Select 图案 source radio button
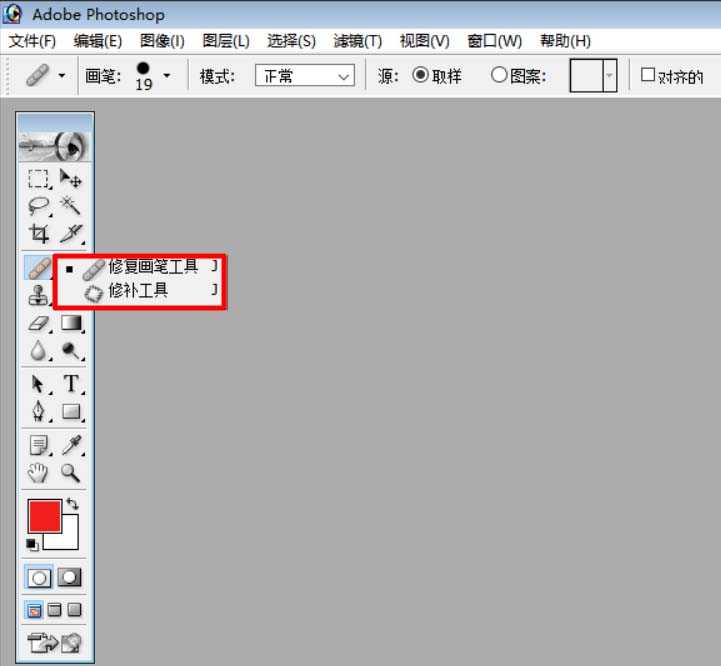 (499, 75)
